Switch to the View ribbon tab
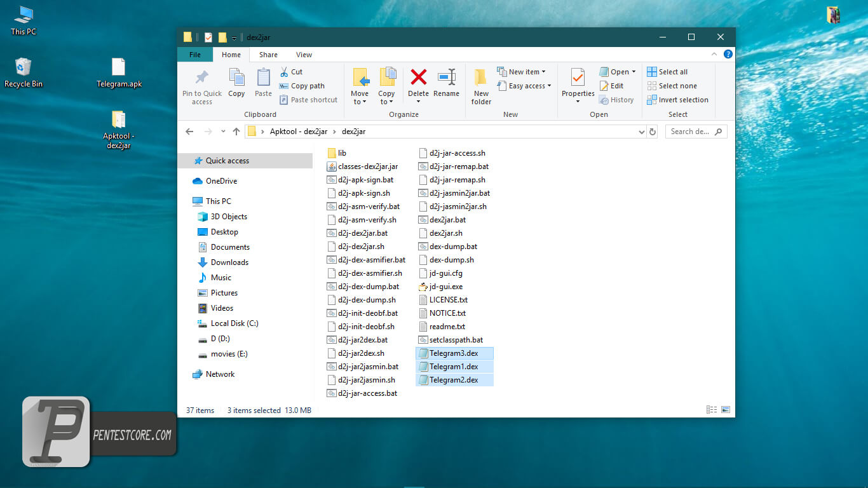868x488 pixels. 304,55
